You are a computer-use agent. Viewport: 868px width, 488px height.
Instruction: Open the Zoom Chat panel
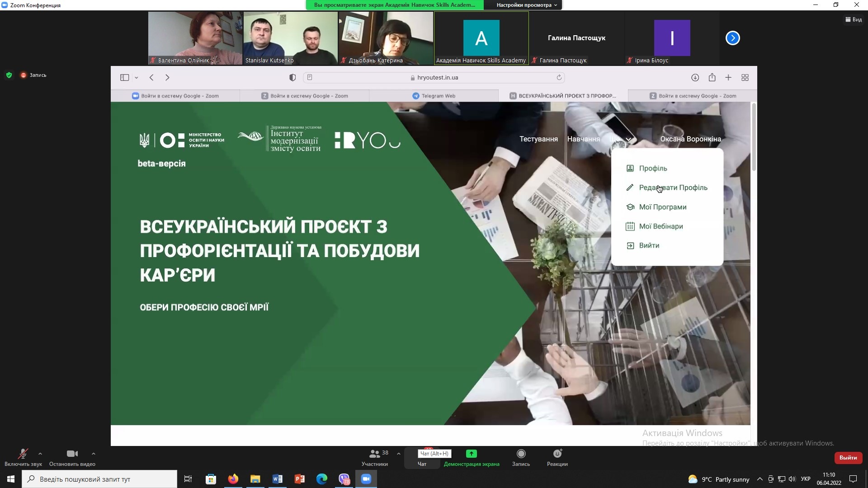coord(422,464)
